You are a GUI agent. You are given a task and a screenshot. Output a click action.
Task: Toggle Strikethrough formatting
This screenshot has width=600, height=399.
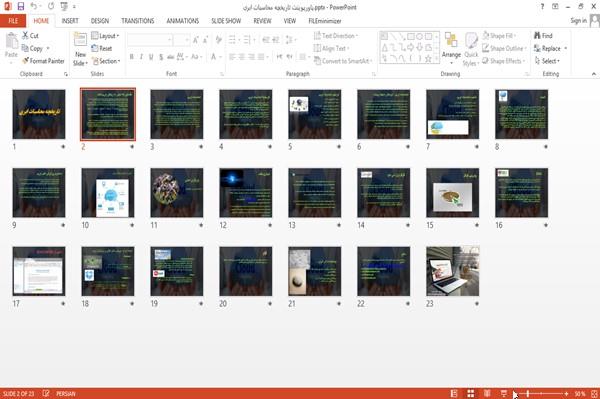(171, 57)
